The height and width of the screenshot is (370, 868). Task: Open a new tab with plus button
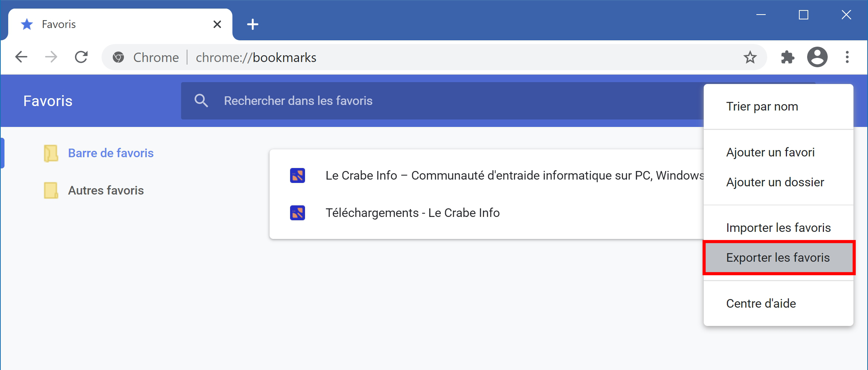(253, 24)
